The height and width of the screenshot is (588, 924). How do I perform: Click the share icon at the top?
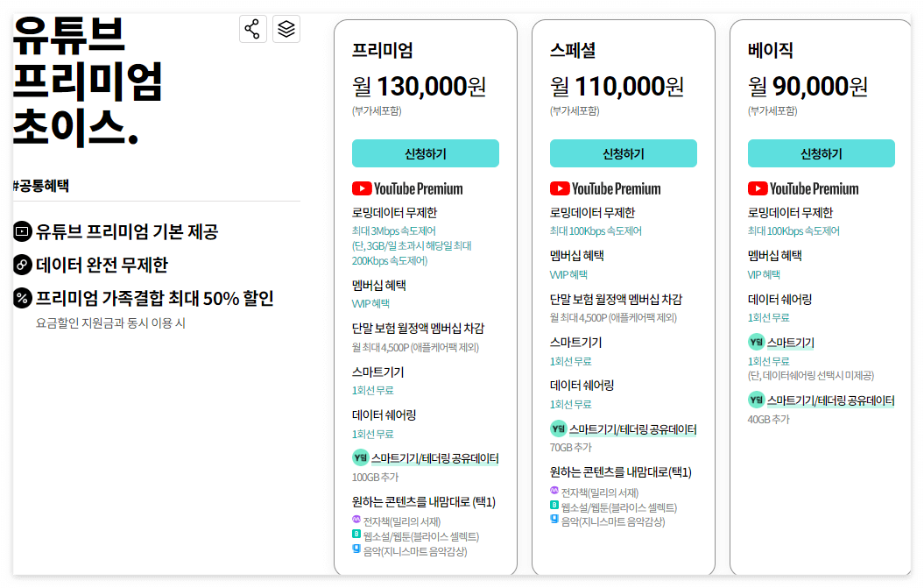(252, 28)
